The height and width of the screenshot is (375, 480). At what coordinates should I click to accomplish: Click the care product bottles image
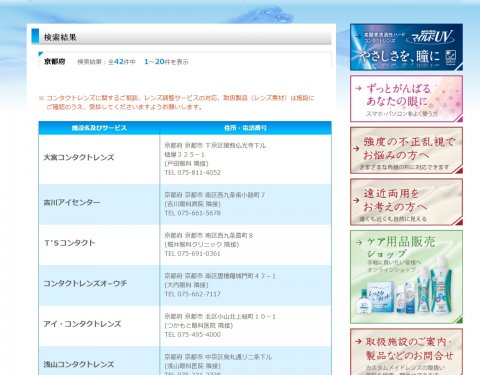[405, 292]
